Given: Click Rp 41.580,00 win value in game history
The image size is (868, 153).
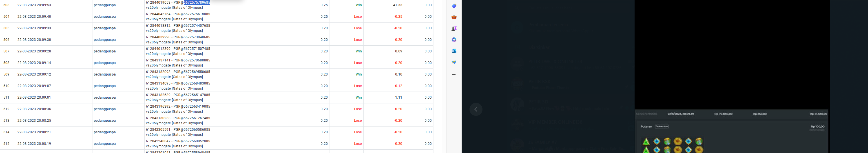Looking at the screenshot, I should 818,114.
